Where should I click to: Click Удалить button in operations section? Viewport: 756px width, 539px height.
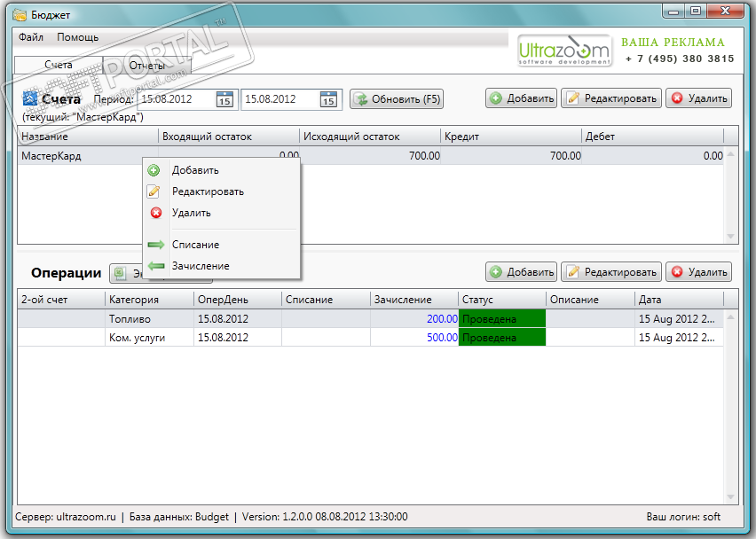698,272
